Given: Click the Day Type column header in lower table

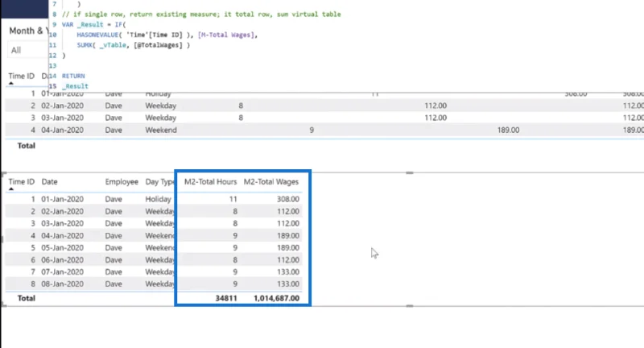Looking at the screenshot, I should (159, 181).
